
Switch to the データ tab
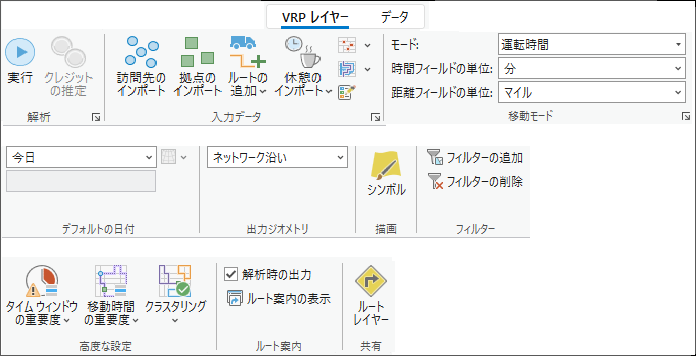(x=394, y=17)
